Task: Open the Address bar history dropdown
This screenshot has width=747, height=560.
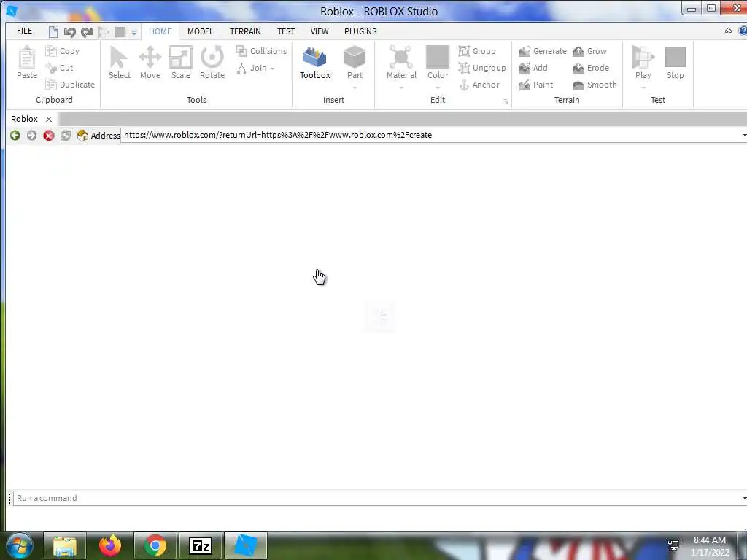Action: click(744, 136)
